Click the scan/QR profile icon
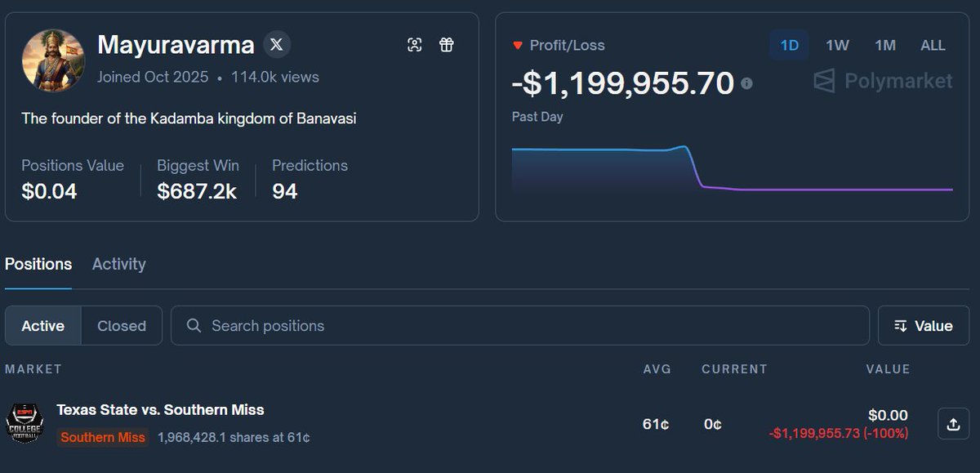 click(x=415, y=45)
